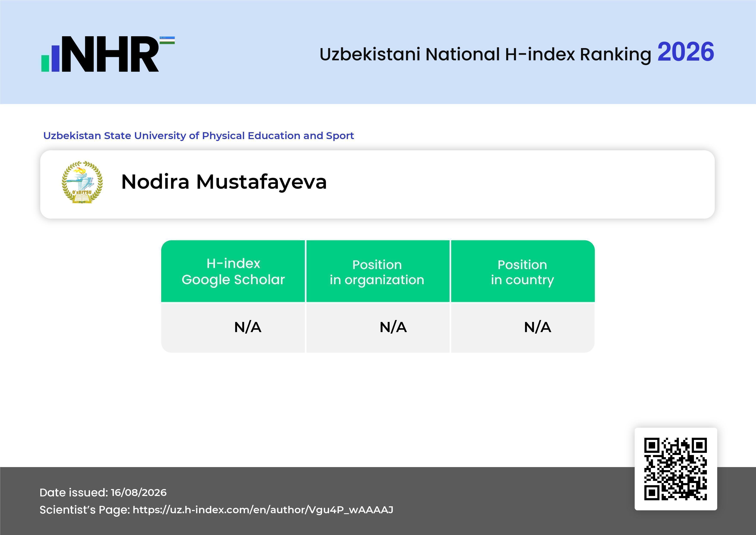Click the Date issued text
Viewport: 756px width, 535px height.
pos(103,493)
